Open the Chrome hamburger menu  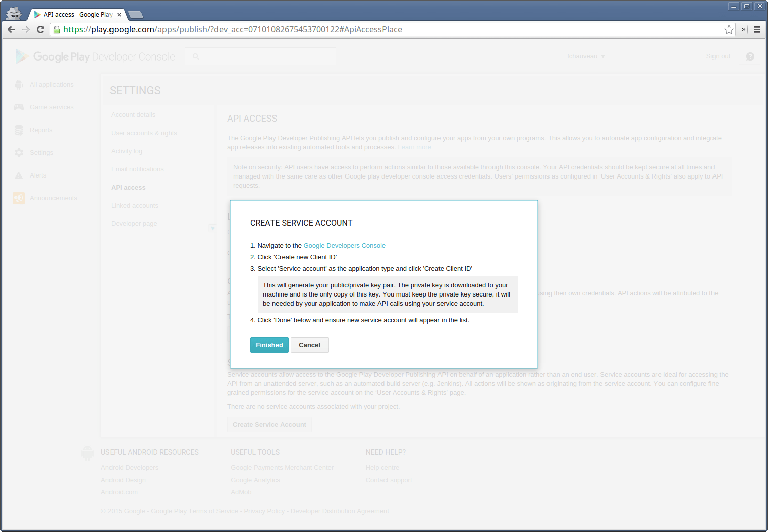click(757, 30)
